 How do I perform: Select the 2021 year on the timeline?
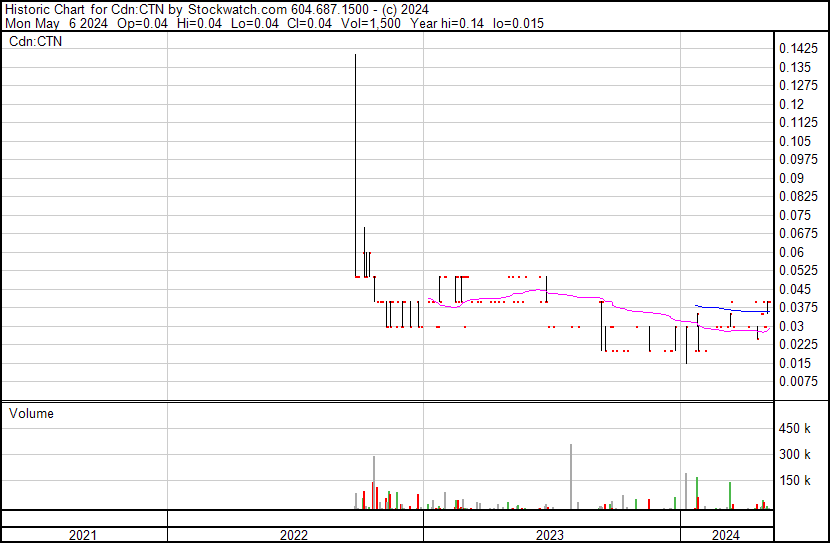pos(83,535)
